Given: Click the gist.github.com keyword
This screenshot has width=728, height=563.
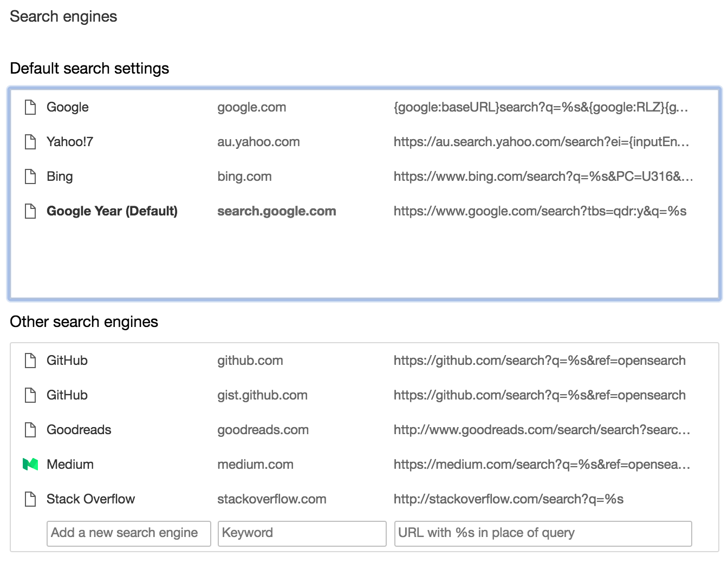Looking at the screenshot, I should point(262,395).
